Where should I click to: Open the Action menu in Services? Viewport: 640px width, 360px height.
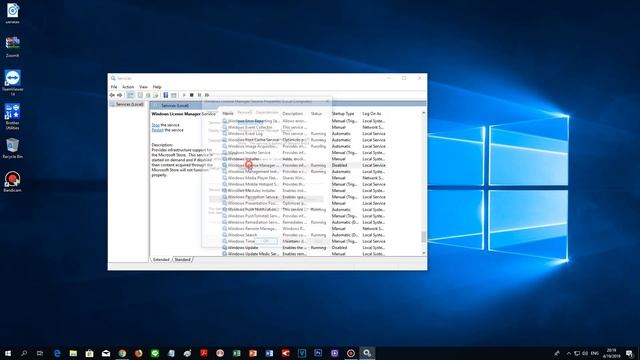pos(128,87)
